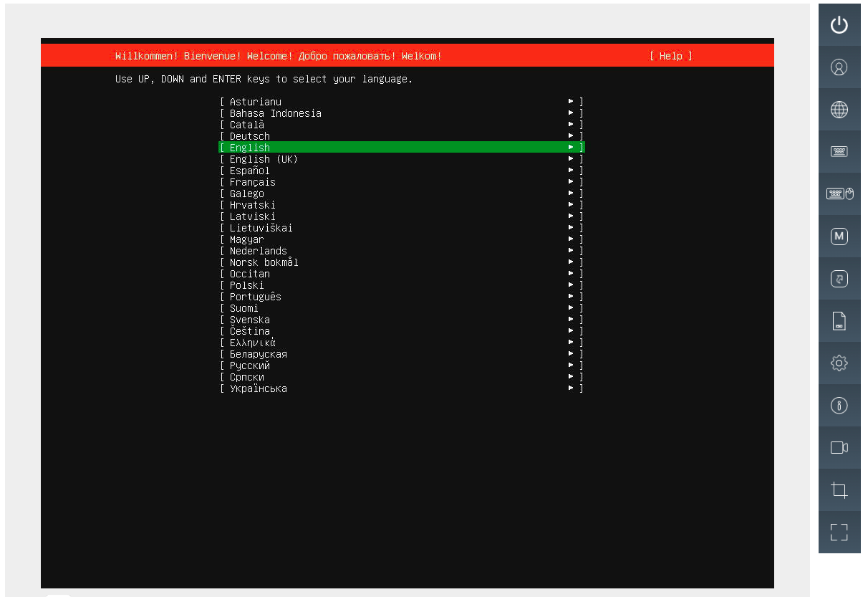Viewport: 868px width, 597px height.
Task: Click the keyboard and mouse settings icon
Action: coord(839,193)
